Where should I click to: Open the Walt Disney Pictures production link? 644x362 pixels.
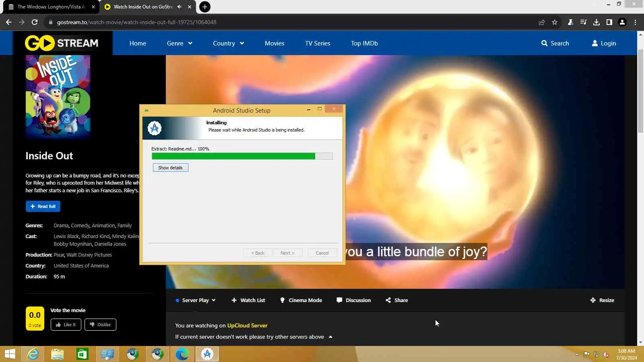click(89, 255)
